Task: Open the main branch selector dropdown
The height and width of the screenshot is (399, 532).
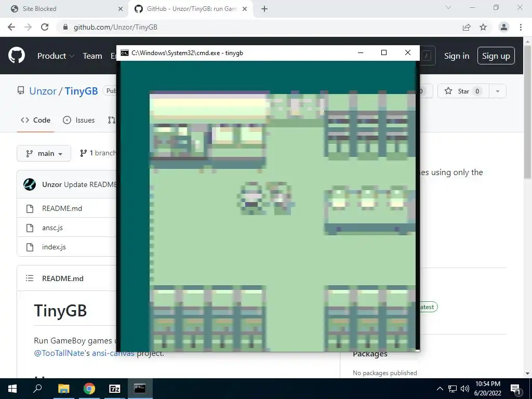Action: (44, 153)
